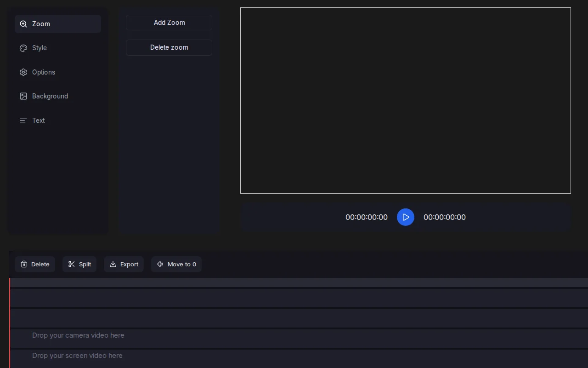Click the current time 00:00:00:00 left of play
Image resolution: width=588 pixels, height=368 pixels.
tap(367, 217)
